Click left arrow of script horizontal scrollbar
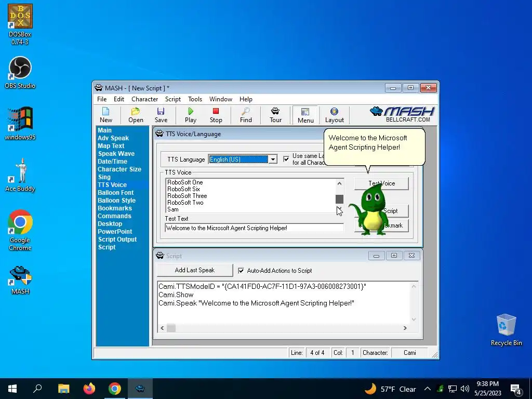The image size is (532, 399). pyautogui.click(x=162, y=328)
